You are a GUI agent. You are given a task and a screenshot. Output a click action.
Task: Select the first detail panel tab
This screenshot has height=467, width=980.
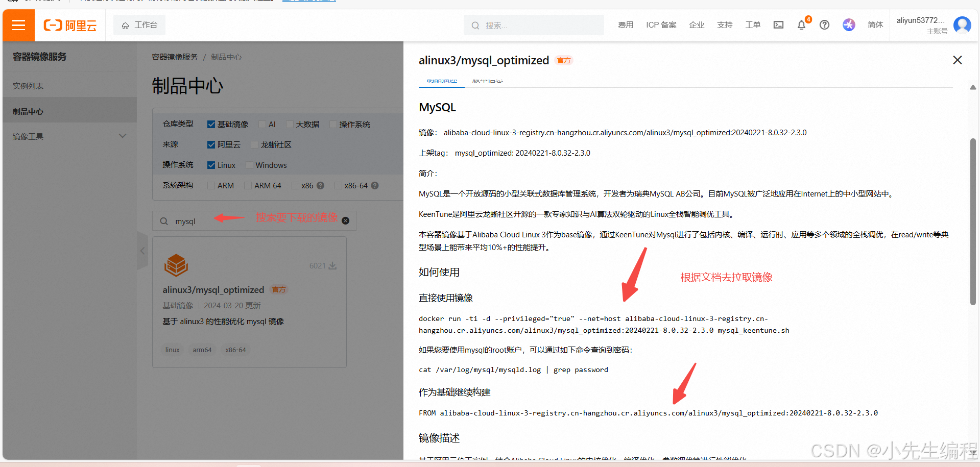pos(442,81)
